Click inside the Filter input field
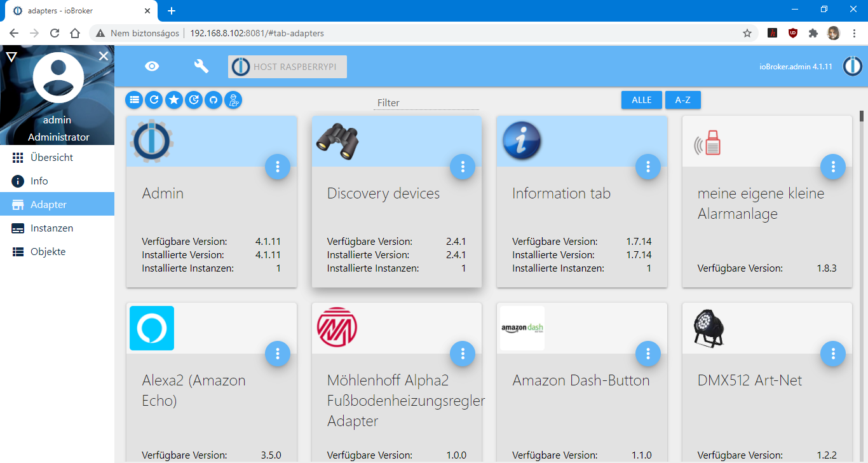868x463 pixels. point(426,102)
